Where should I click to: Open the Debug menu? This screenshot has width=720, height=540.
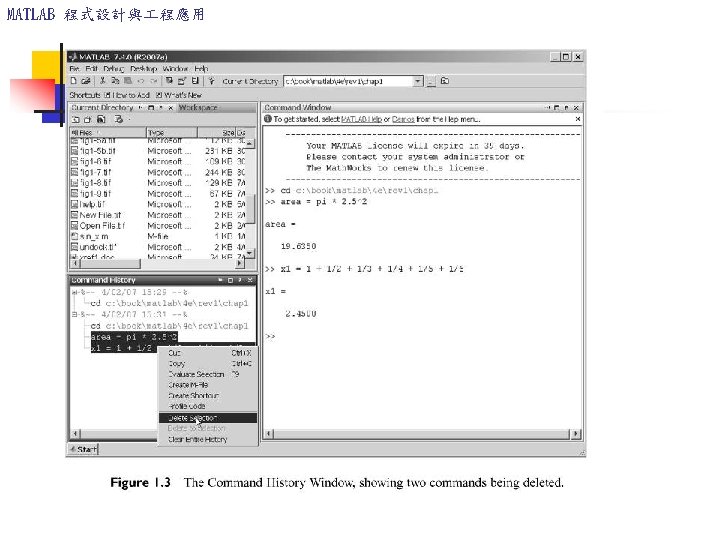pyautogui.click(x=113, y=68)
